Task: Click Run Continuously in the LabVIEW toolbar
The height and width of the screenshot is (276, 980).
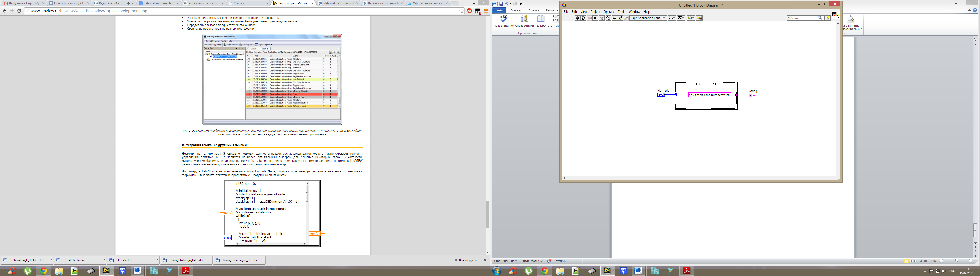Action: (583, 18)
